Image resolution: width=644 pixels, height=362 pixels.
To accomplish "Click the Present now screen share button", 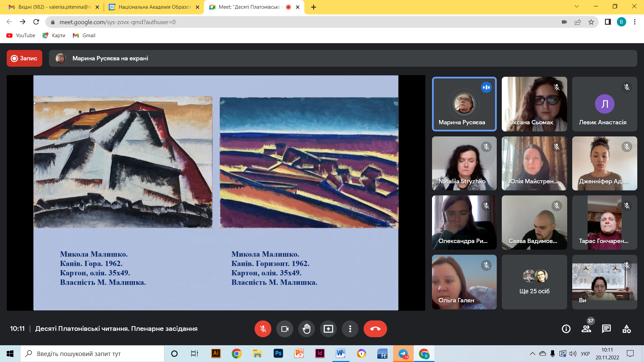I will point(328,329).
